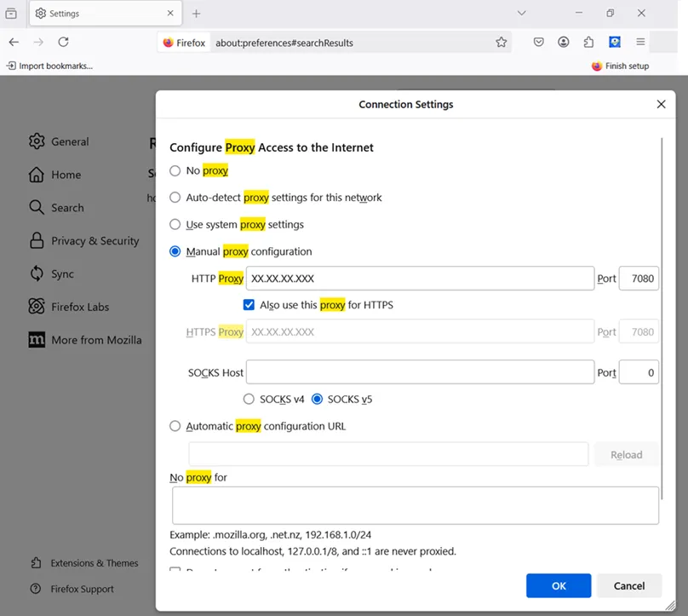The image size is (688, 616).
Task: Click the dialog resize grip corner
Action: (670, 606)
